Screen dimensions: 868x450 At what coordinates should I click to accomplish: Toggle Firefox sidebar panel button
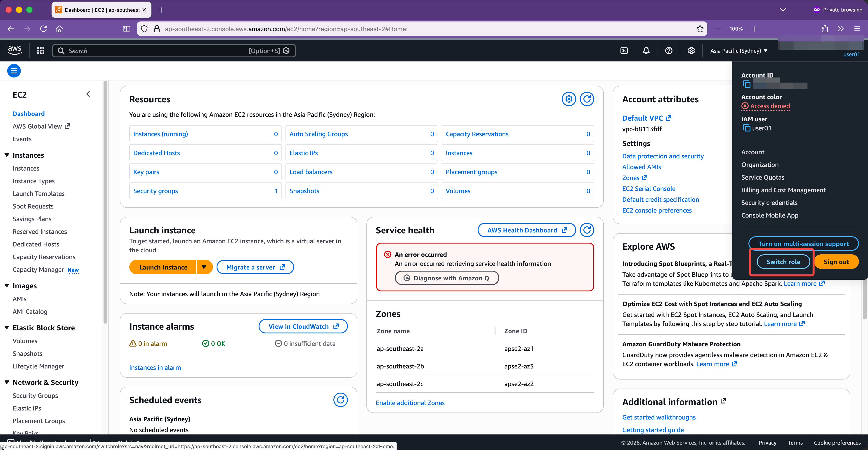[126, 29]
